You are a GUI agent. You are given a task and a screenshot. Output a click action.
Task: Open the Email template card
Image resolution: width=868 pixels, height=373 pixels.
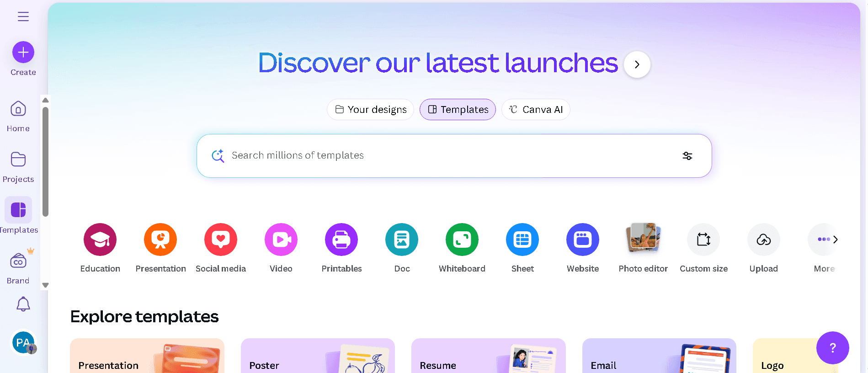pos(659,356)
